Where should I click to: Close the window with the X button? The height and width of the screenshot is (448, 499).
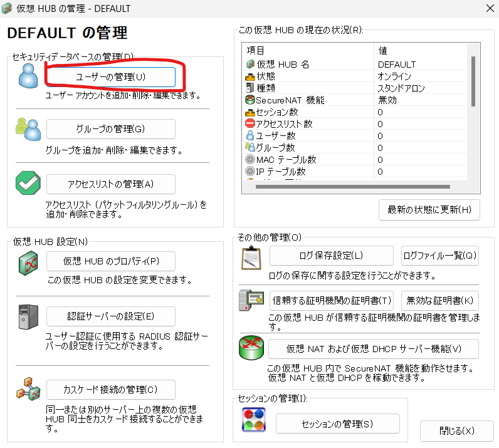(x=490, y=8)
